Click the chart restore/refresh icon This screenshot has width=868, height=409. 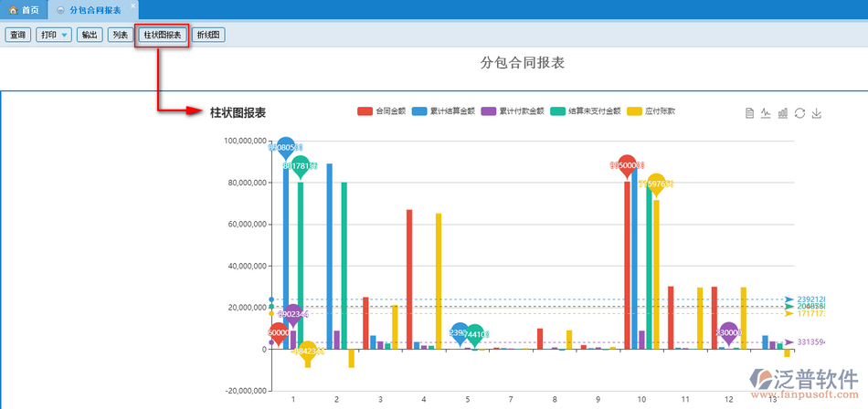coord(799,113)
